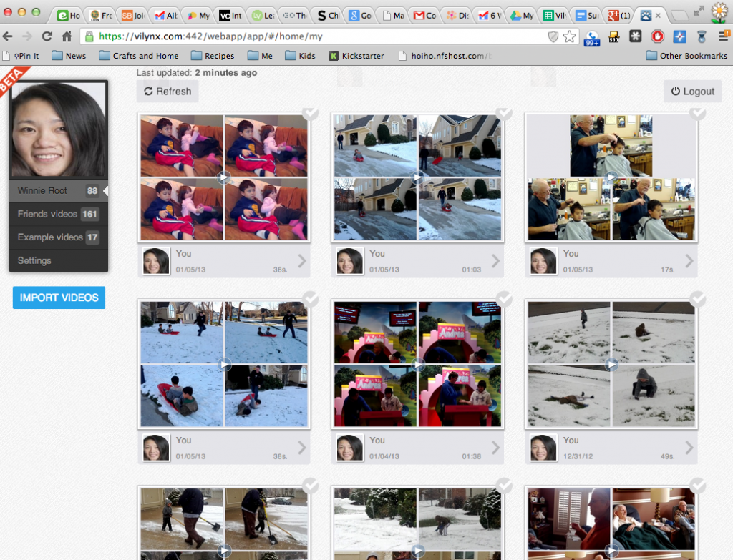Play the 01:38 pink arch video
733x560 pixels.
pyautogui.click(x=417, y=364)
